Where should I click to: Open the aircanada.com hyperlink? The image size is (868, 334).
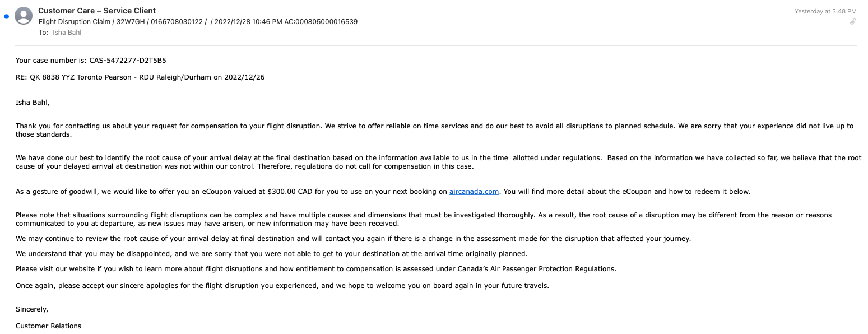click(474, 191)
